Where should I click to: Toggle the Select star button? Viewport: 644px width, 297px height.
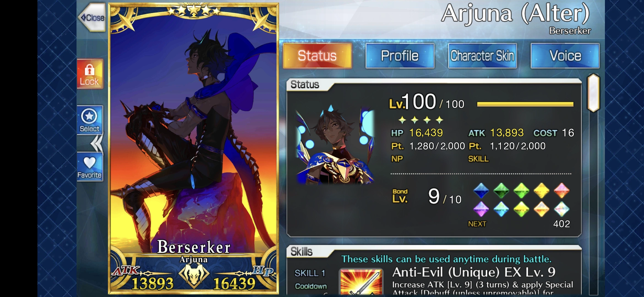click(90, 120)
